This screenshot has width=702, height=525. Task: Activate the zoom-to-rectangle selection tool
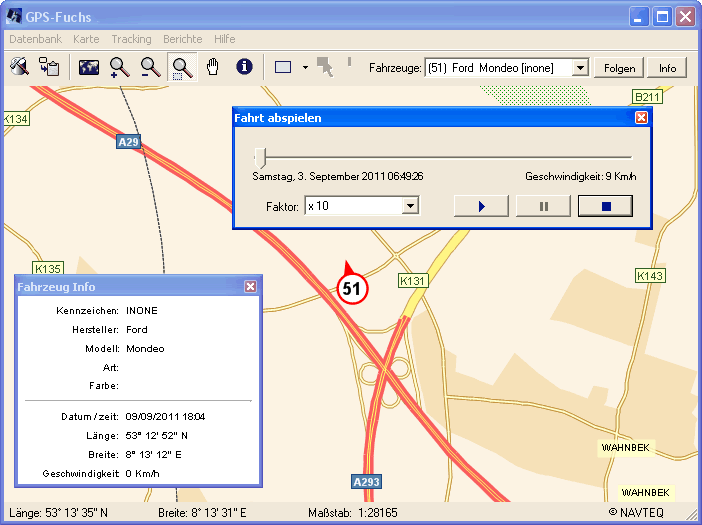point(182,67)
